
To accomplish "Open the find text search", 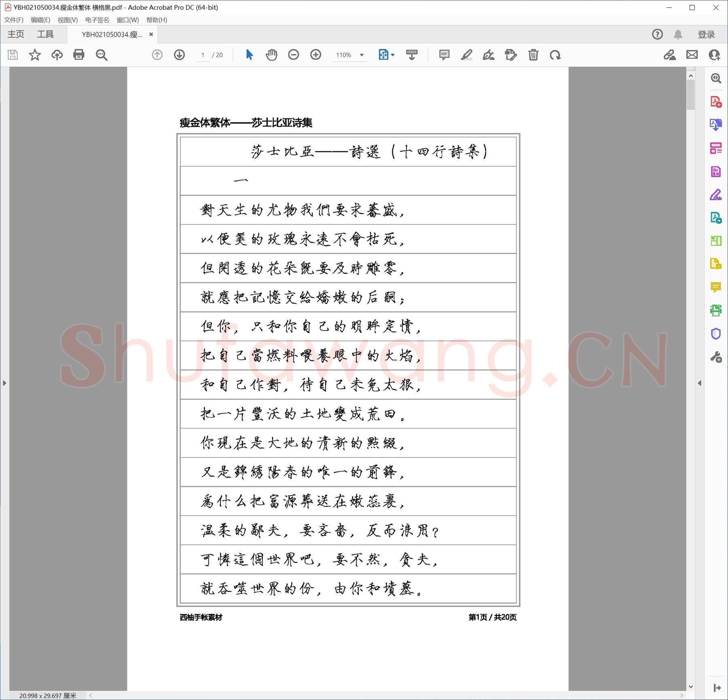I will tap(101, 55).
